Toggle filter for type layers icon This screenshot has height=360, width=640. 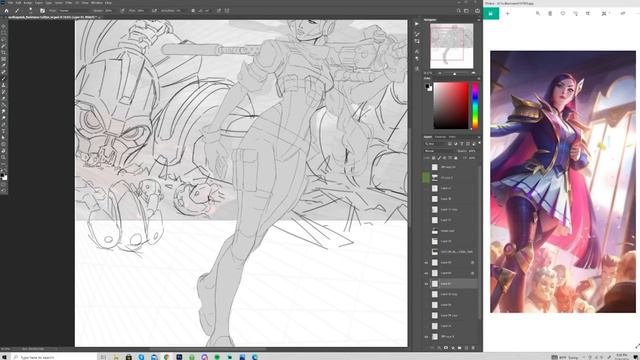[462, 144]
